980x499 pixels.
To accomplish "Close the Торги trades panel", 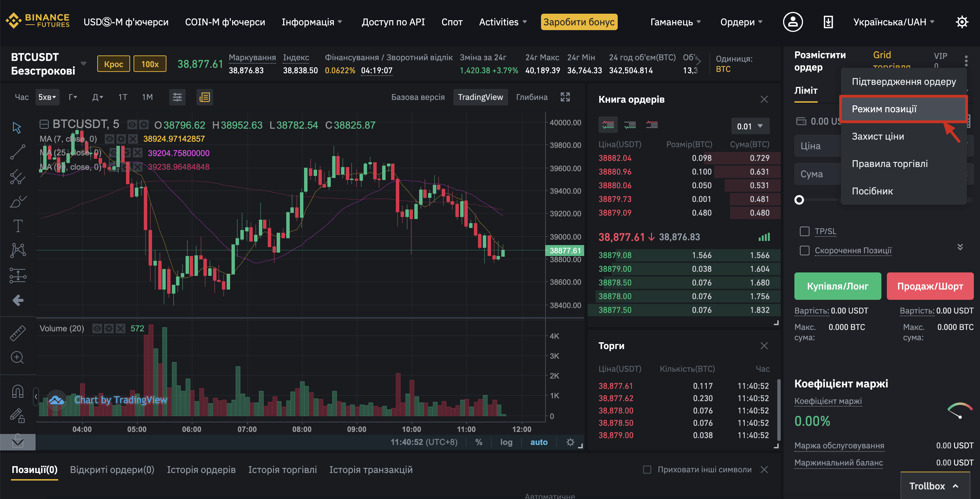I will pyautogui.click(x=764, y=346).
